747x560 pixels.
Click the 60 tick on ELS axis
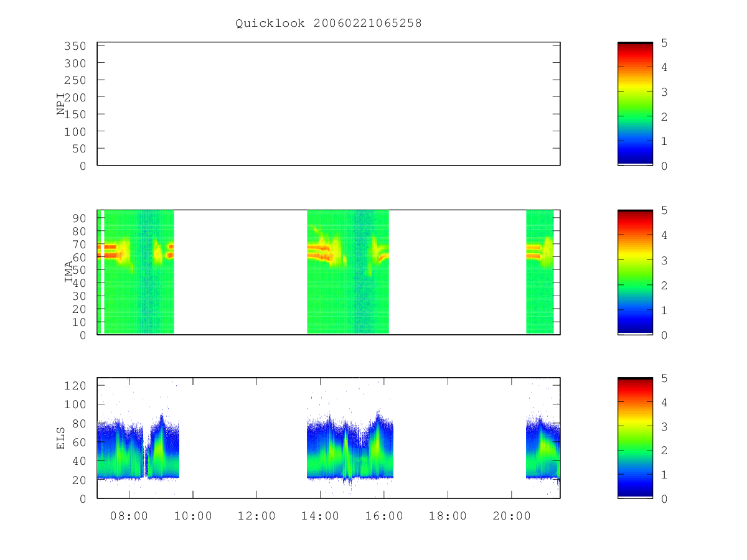[x=80, y=442]
